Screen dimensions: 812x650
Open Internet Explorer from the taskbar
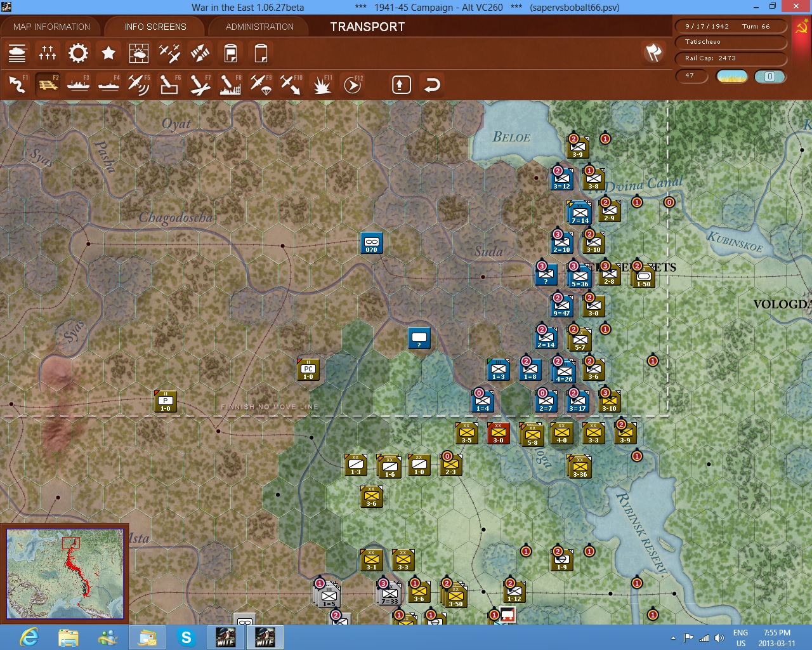click(29, 637)
